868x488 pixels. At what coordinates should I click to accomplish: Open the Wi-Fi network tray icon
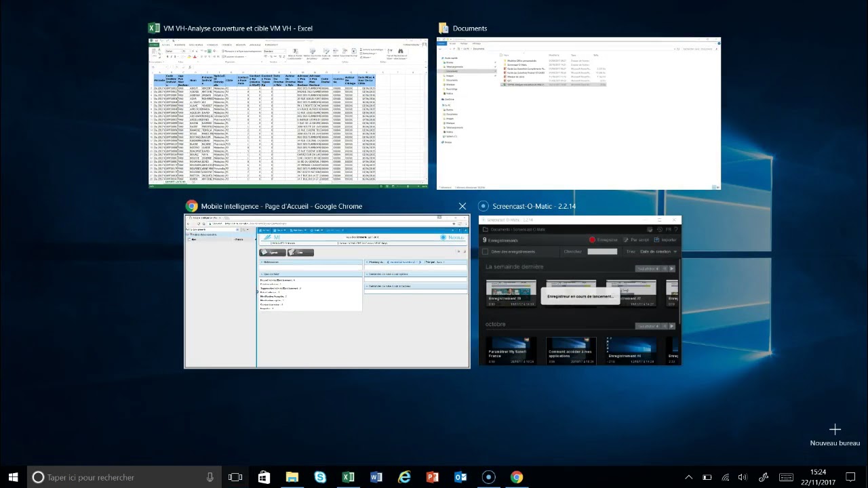725,477
